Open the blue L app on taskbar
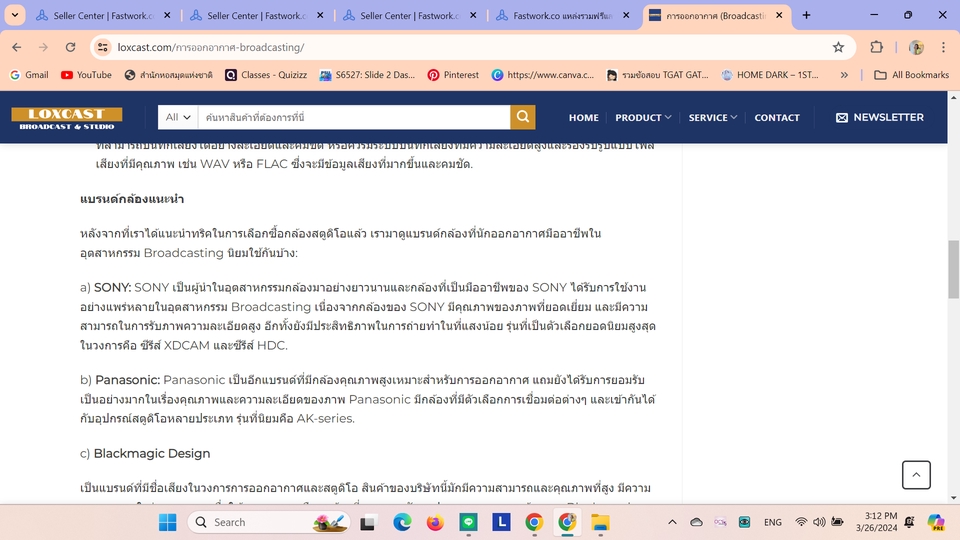The width and height of the screenshot is (960, 540). point(501,522)
